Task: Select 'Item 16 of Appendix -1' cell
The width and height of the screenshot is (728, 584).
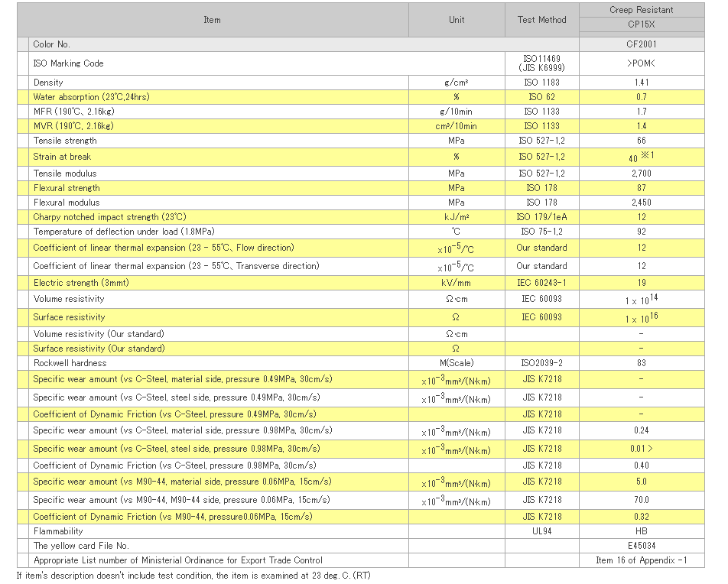Action: pos(641,560)
